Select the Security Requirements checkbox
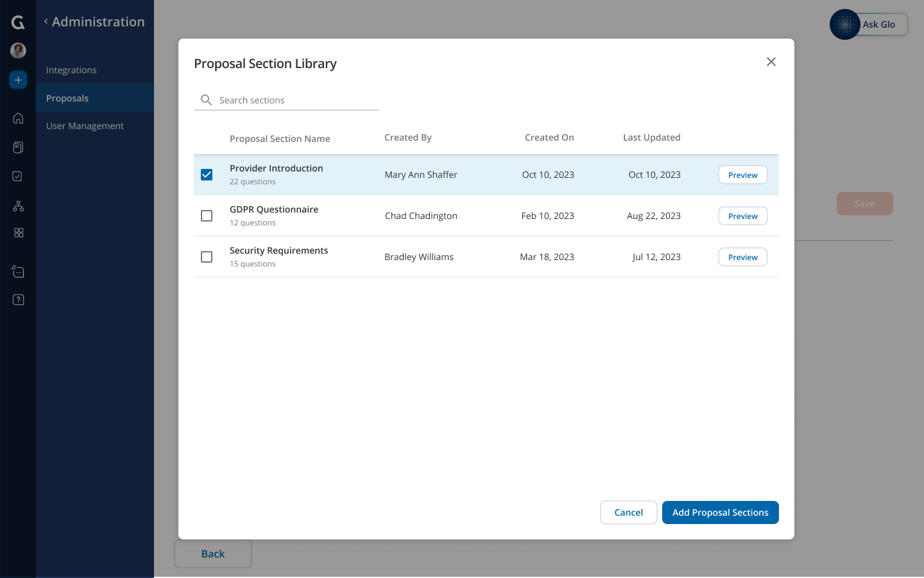 pos(206,256)
